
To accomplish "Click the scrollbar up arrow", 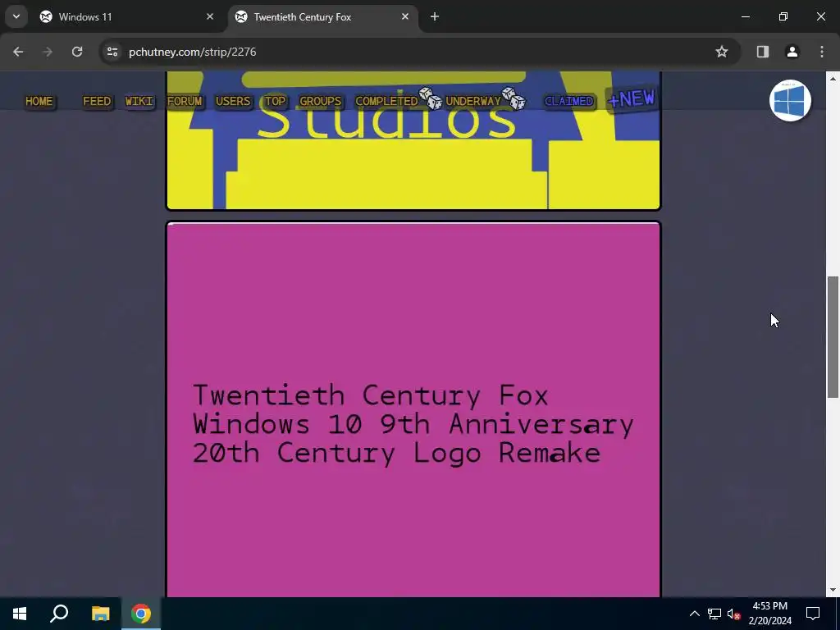I will coord(833,79).
